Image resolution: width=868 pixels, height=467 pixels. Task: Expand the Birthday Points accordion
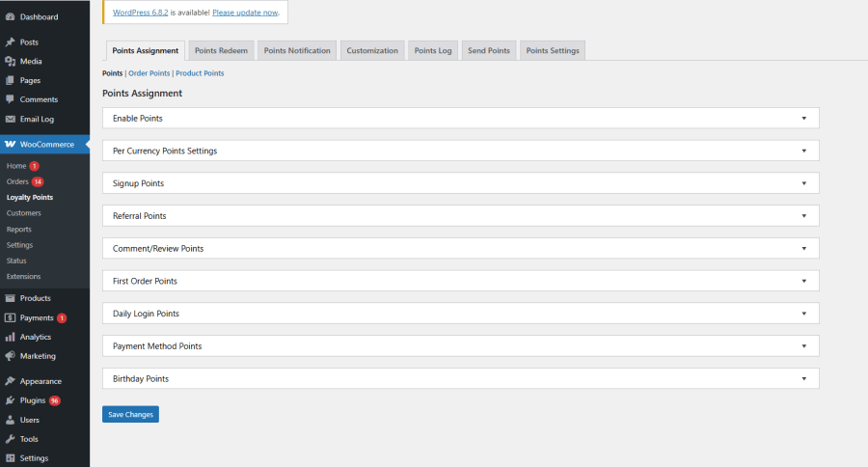(x=803, y=378)
